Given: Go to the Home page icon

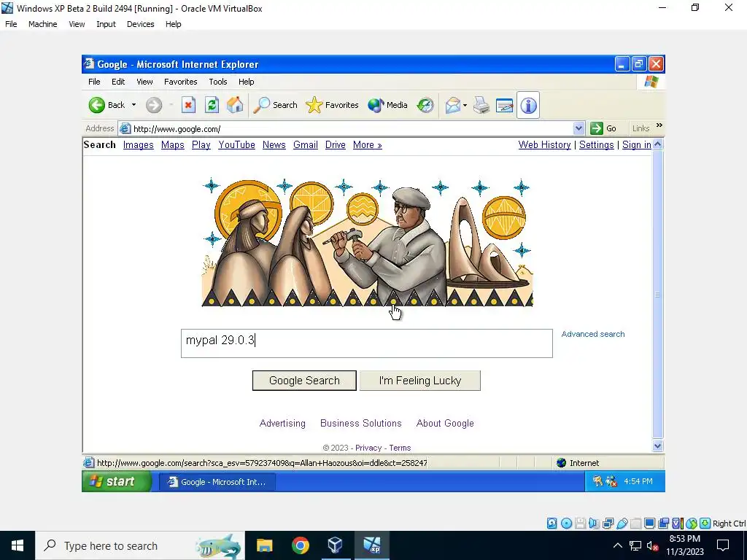Looking at the screenshot, I should [235, 105].
